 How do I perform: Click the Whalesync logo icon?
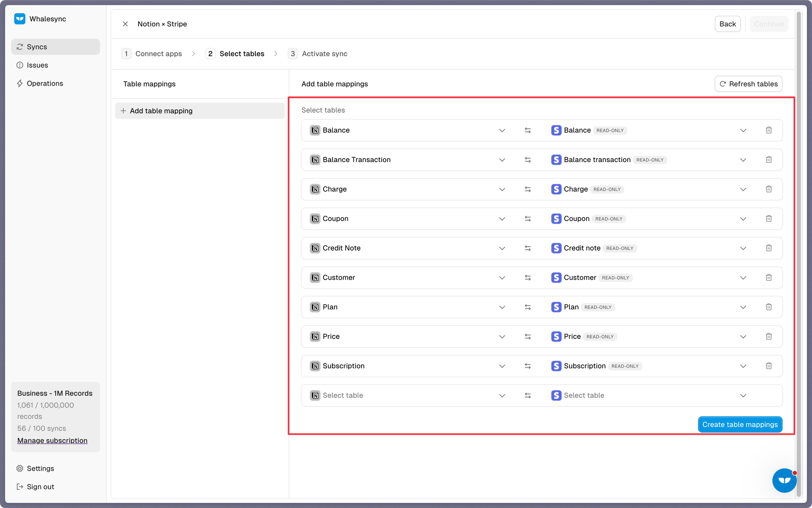(x=20, y=19)
